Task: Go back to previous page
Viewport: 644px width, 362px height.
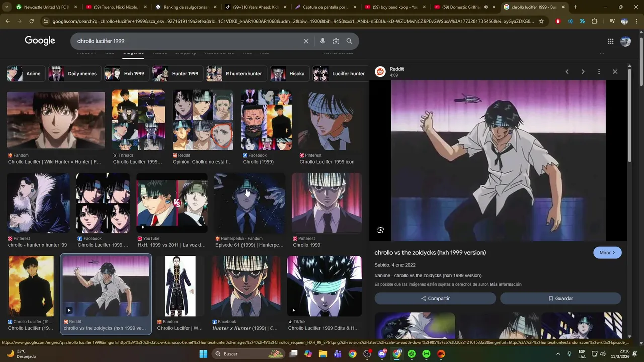Action: coord(7,21)
